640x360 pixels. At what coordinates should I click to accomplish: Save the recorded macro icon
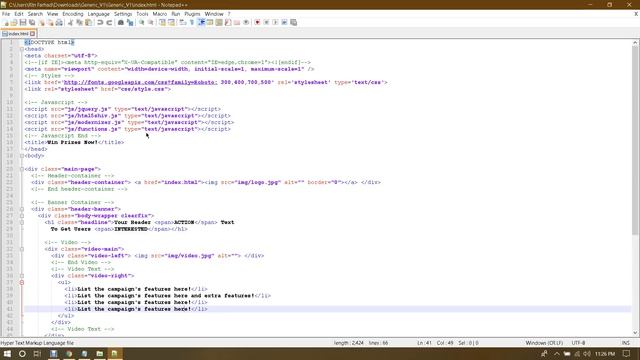(x=293, y=22)
